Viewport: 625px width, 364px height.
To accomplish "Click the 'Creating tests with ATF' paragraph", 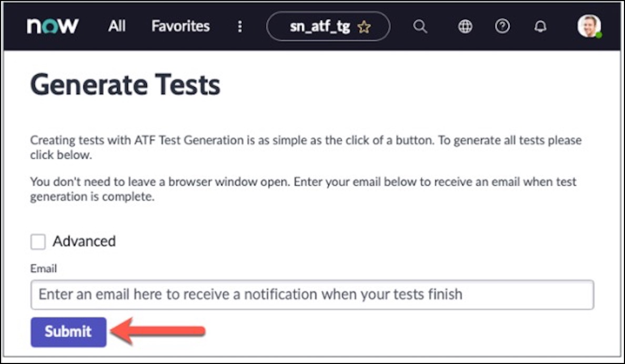I will click(305, 148).
